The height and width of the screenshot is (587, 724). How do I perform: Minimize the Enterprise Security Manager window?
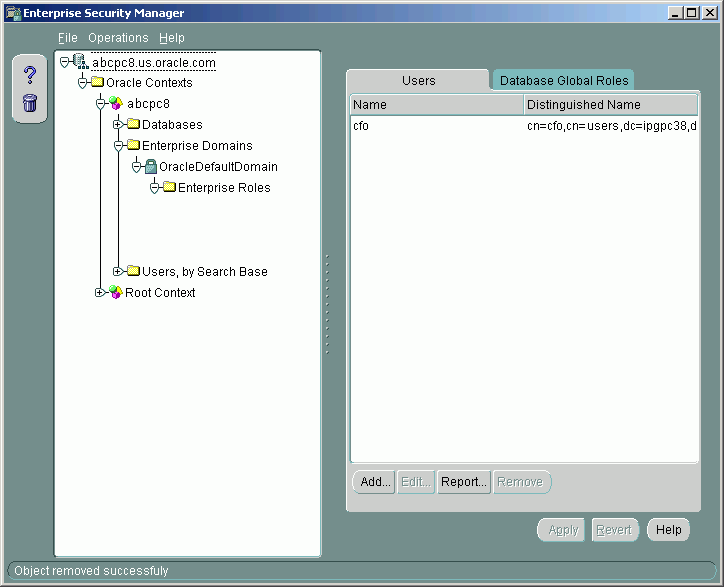(675, 13)
